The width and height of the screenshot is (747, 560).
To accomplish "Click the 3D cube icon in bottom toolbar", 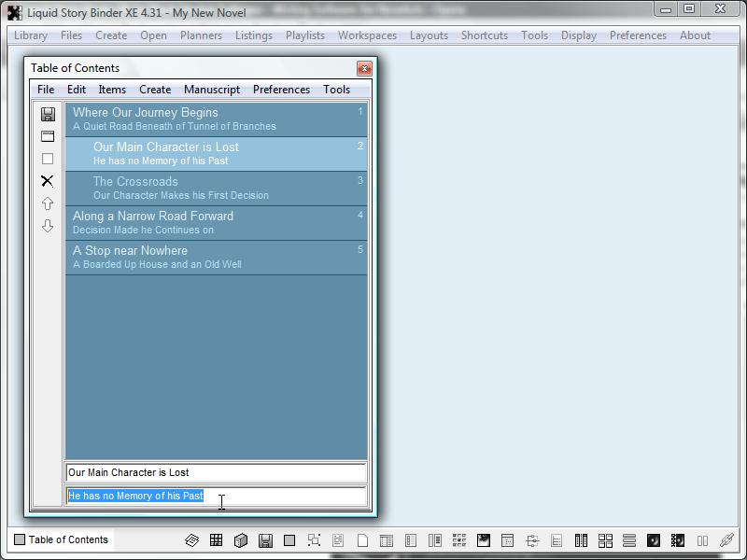I will 240,540.
